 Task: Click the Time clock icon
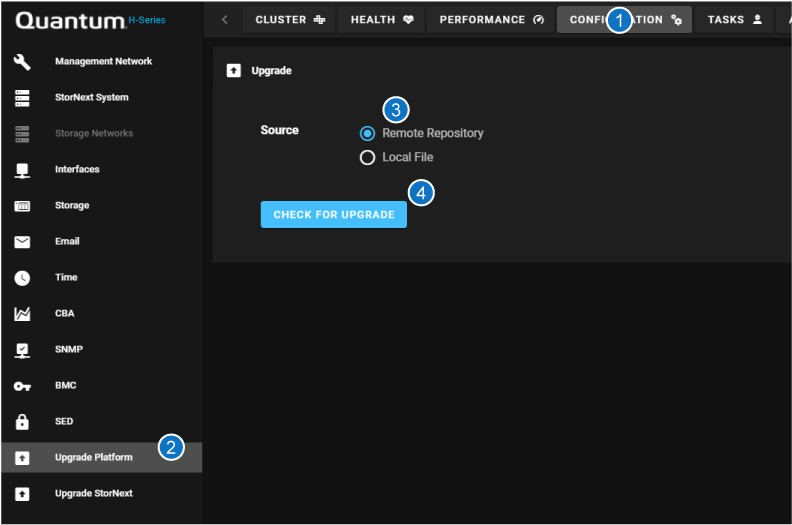pos(22,278)
